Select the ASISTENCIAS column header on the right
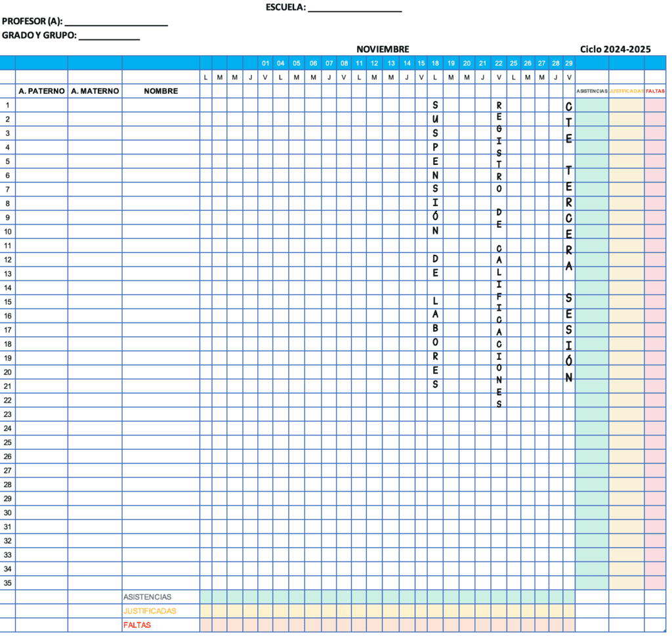This screenshot has width=672, height=639. click(x=591, y=91)
